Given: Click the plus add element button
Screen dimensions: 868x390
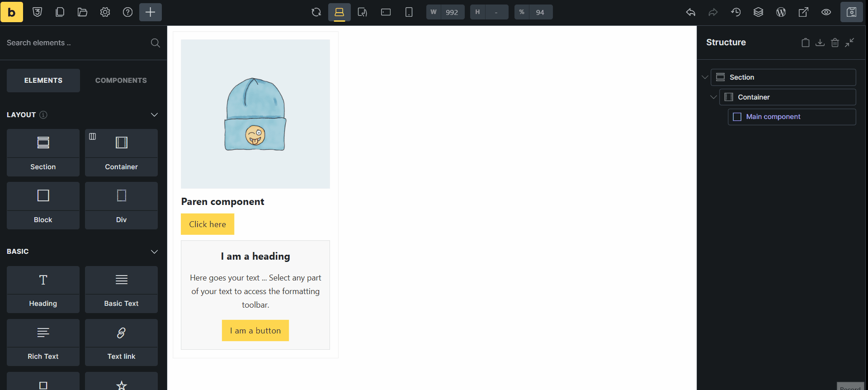Looking at the screenshot, I should 151,12.
